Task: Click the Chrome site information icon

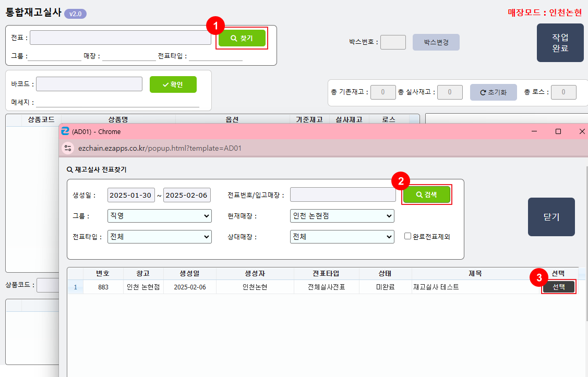Action: [68, 148]
